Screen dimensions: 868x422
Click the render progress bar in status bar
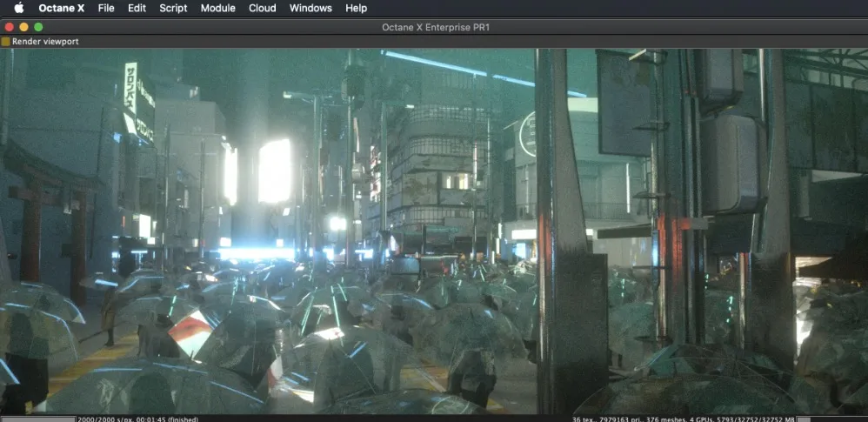38,419
